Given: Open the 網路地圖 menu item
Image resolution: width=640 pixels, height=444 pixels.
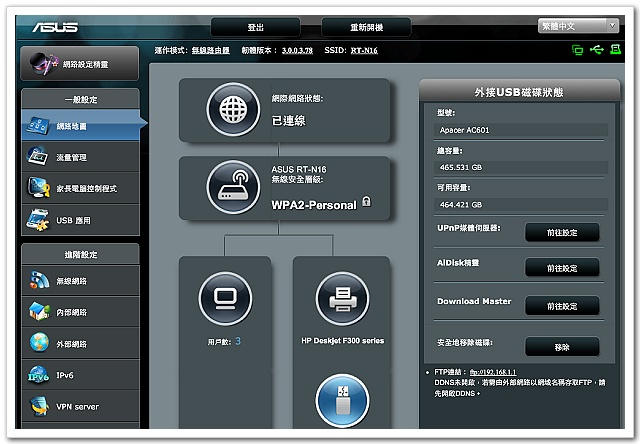Looking at the screenshot, I should tap(81, 126).
